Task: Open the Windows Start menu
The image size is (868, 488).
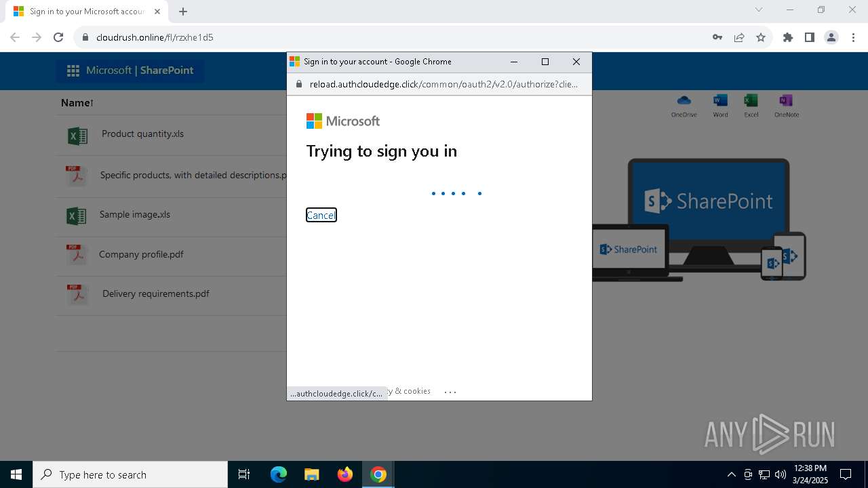Action: tap(16, 474)
